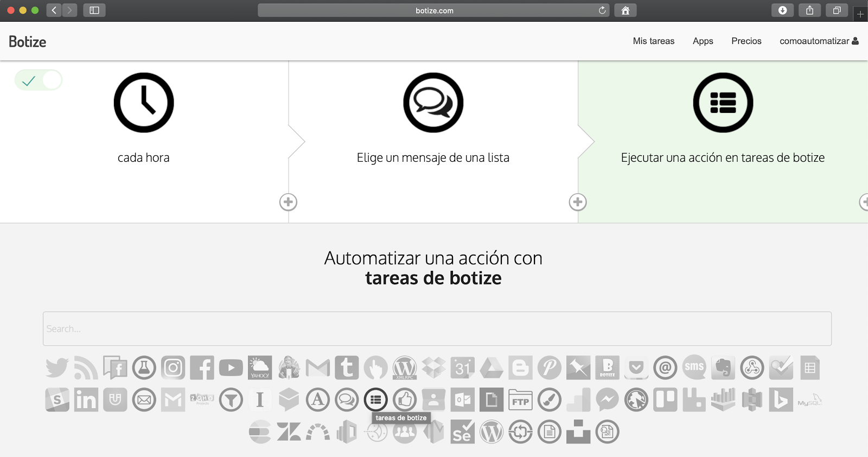The image size is (868, 457).
Task: Open the Elige un mensaje step
Action: [x=433, y=103]
